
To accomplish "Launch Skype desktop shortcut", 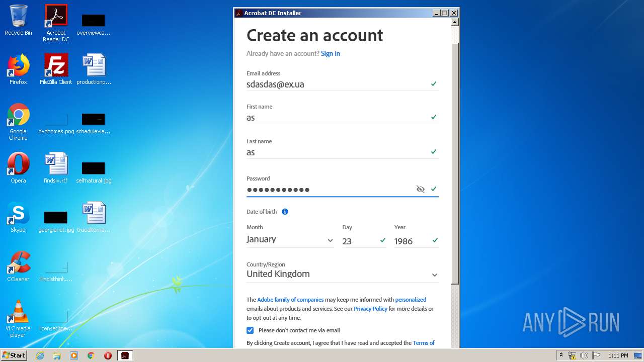I will tap(18, 217).
